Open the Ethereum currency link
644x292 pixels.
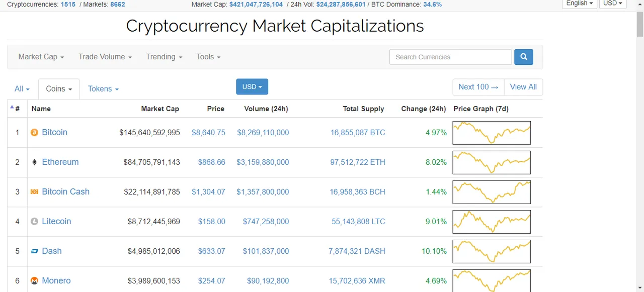click(60, 162)
